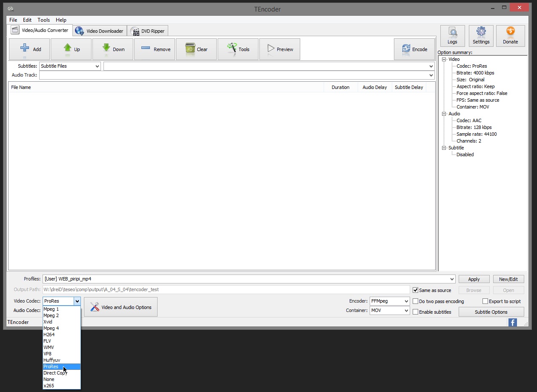The height and width of the screenshot is (392, 537).
Task: Click Audio Delay column header
Action: [375, 87]
